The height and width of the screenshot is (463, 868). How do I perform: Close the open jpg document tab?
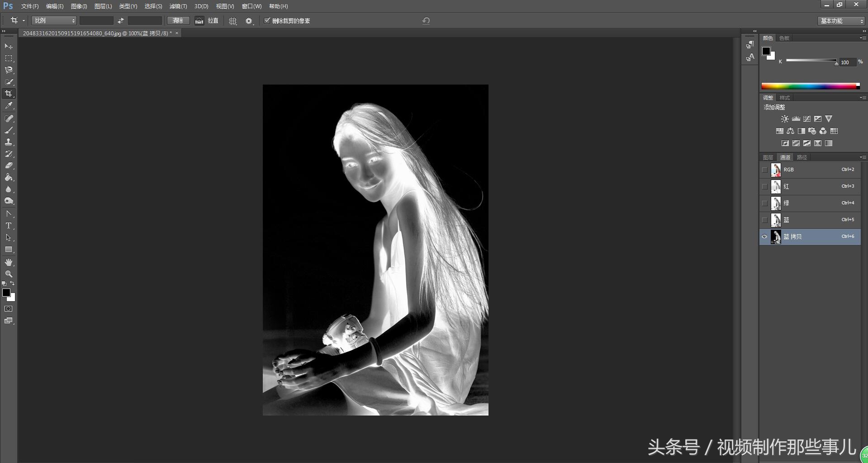pos(177,33)
